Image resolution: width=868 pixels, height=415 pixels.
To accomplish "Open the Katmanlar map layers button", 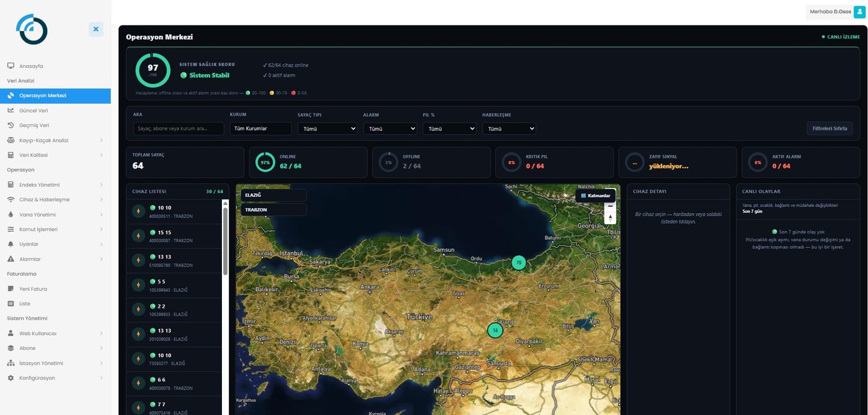I will (x=596, y=195).
